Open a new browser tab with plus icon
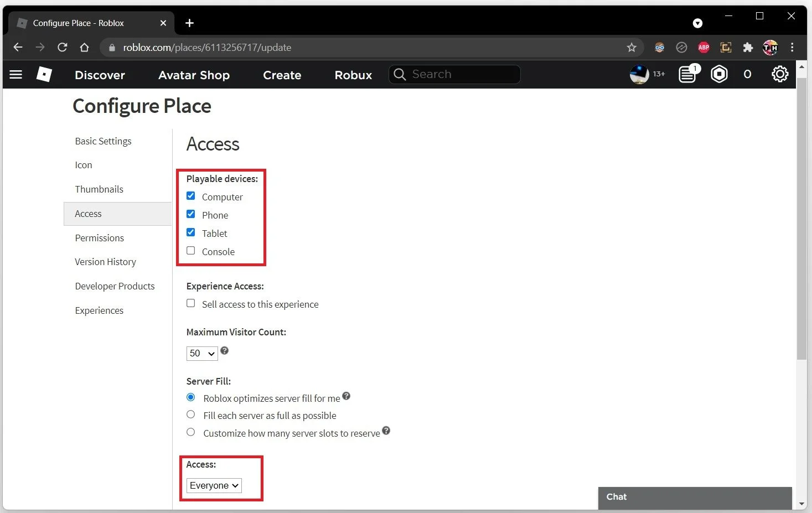The image size is (812, 513). (x=189, y=23)
